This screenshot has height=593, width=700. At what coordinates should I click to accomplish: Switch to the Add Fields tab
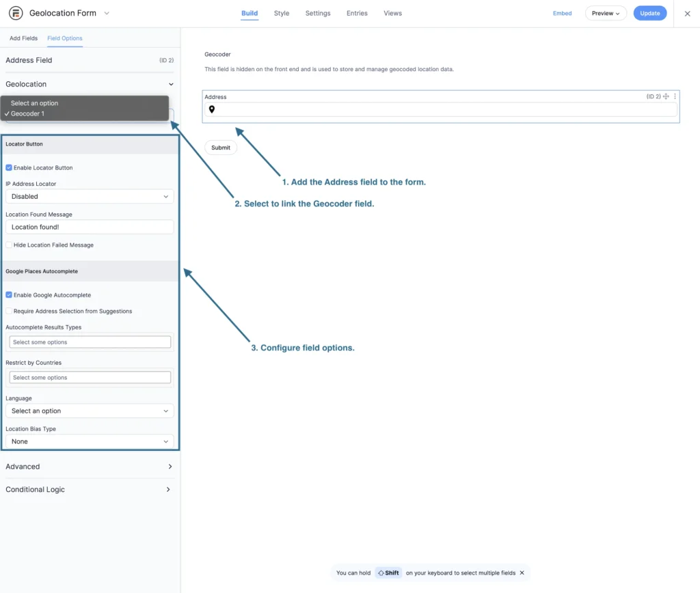(x=23, y=38)
